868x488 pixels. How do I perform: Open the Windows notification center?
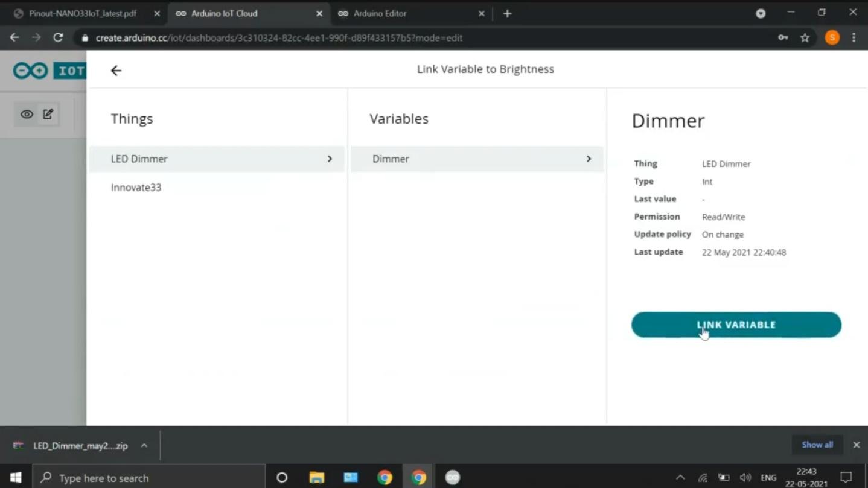846,477
